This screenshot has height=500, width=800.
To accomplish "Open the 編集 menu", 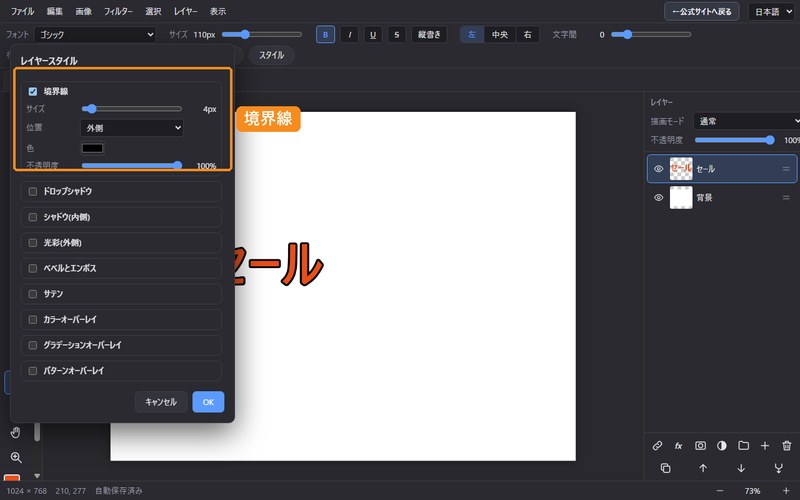I will tap(54, 11).
